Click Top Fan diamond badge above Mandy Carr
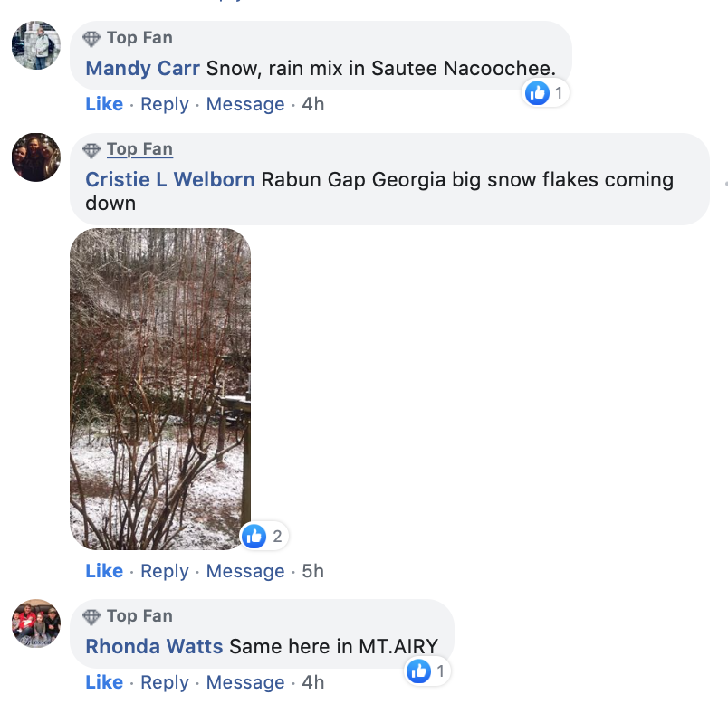The image size is (728, 704). 91,39
